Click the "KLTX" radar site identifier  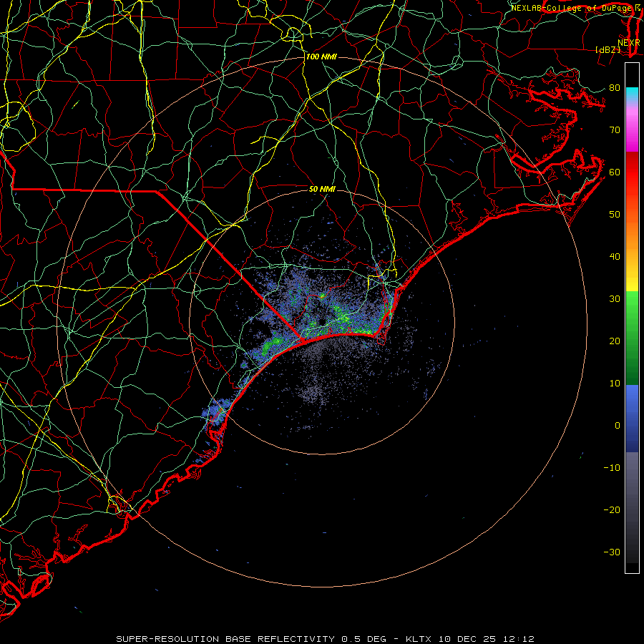(x=418, y=639)
